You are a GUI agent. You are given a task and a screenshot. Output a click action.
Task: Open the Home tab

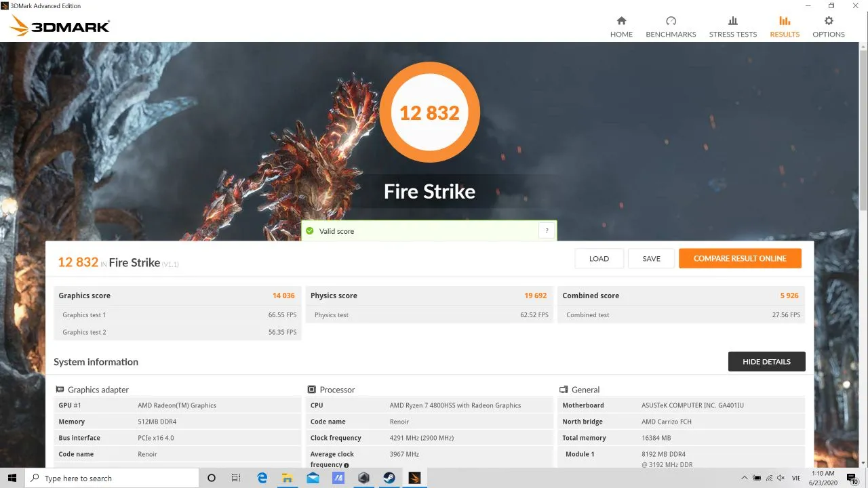coord(621,27)
